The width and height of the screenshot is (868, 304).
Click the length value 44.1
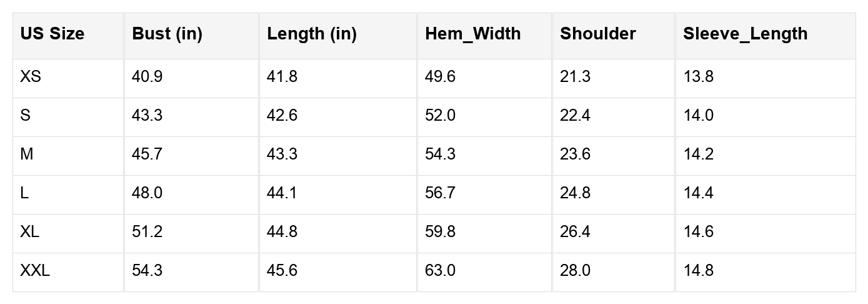(x=282, y=193)
